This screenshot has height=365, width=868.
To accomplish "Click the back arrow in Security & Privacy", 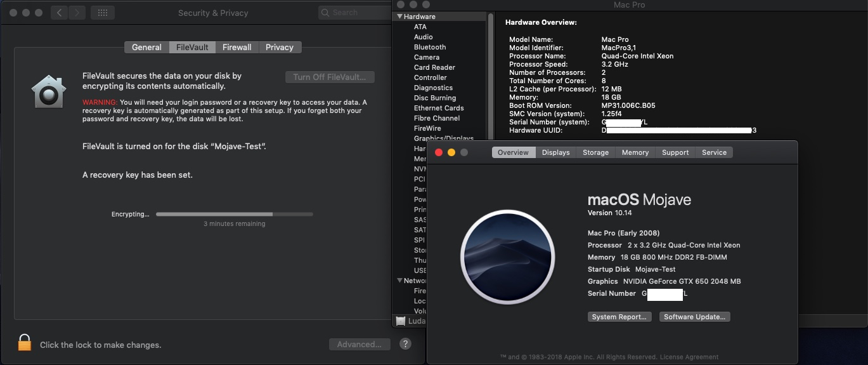I will click(60, 13).
